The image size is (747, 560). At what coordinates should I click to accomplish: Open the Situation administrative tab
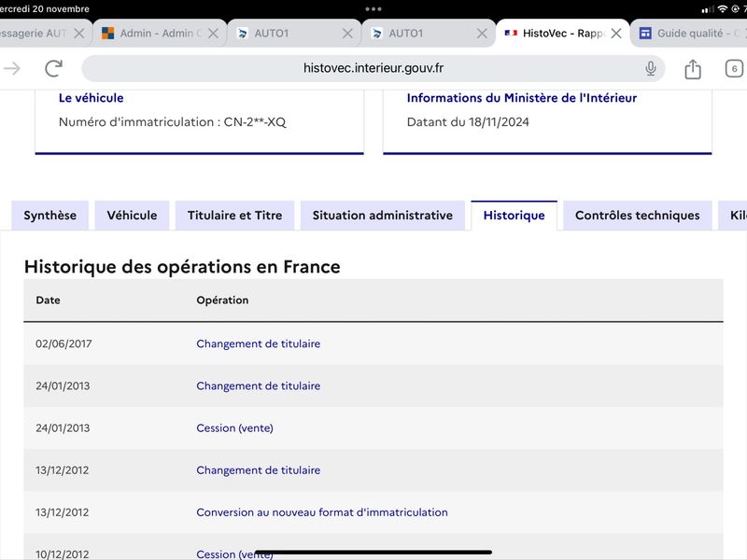pos(383,216)
